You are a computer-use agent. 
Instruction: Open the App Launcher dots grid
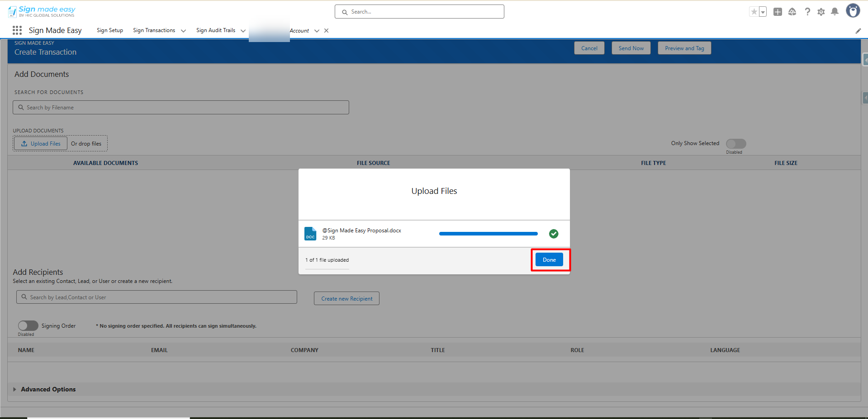(x=17, y=30)
